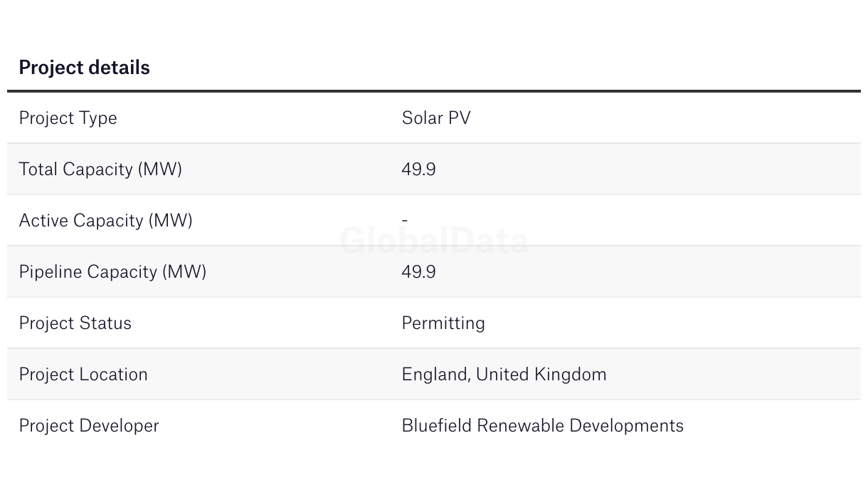Image resolution: width=868 pixels, height=480 pixels.
Task: Select the Pipeline Capacity (MW) label
Action: 112,272
